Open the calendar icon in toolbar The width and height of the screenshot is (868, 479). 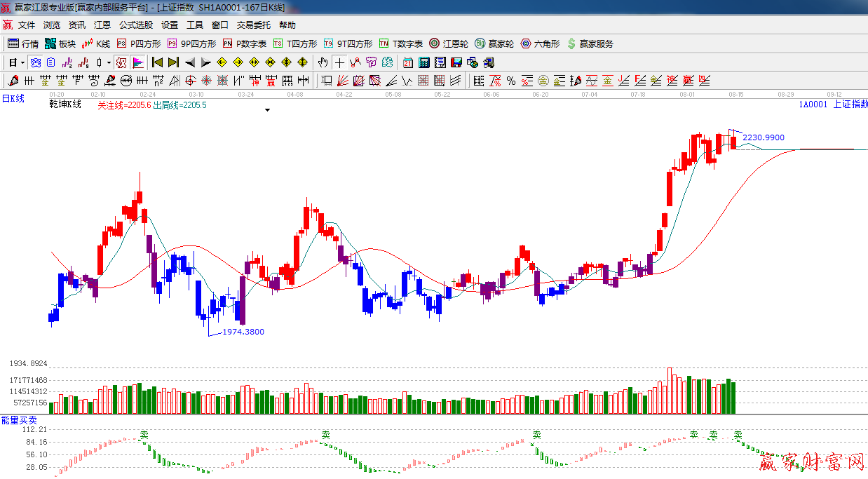click(x=408, y=62)
